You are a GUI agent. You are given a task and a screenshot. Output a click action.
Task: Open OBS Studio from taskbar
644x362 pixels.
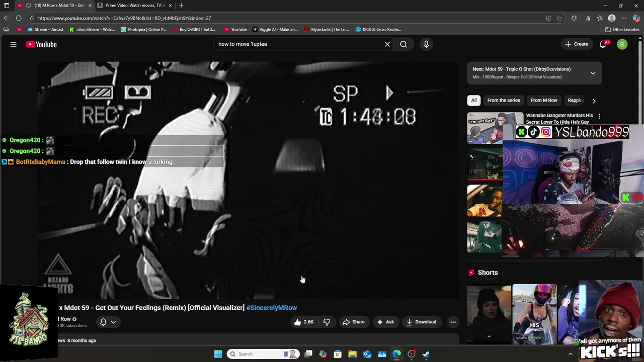click(412, 354)
